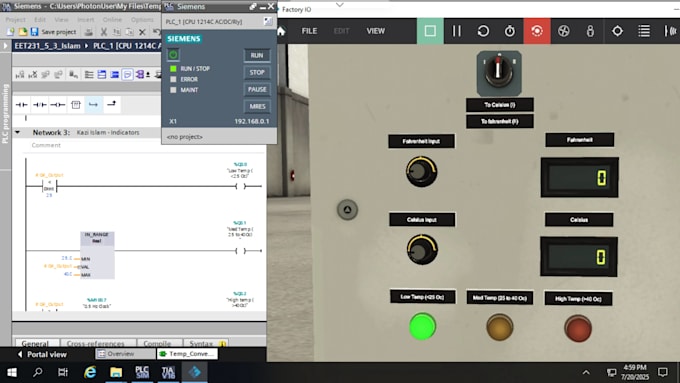Click the Fahrenheit Input potentiometer knob

point(421,172)
